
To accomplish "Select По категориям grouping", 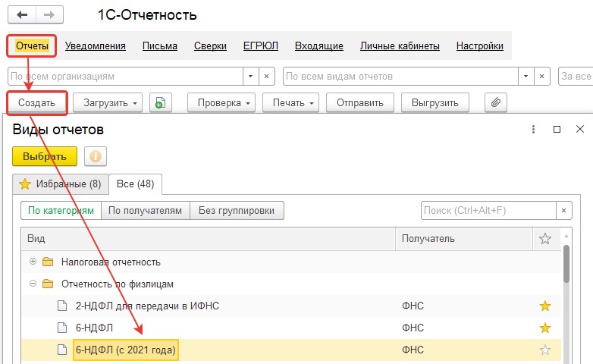I will [61, 211].
